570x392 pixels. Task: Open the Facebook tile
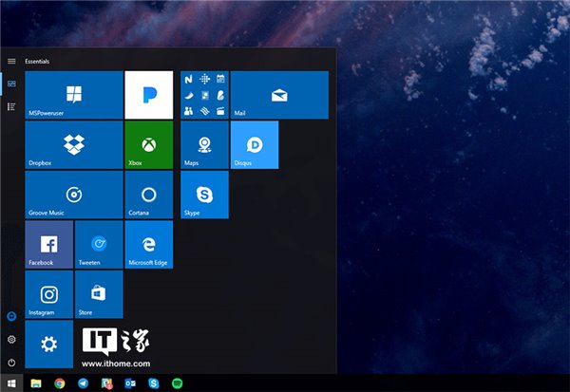(49, 245)
